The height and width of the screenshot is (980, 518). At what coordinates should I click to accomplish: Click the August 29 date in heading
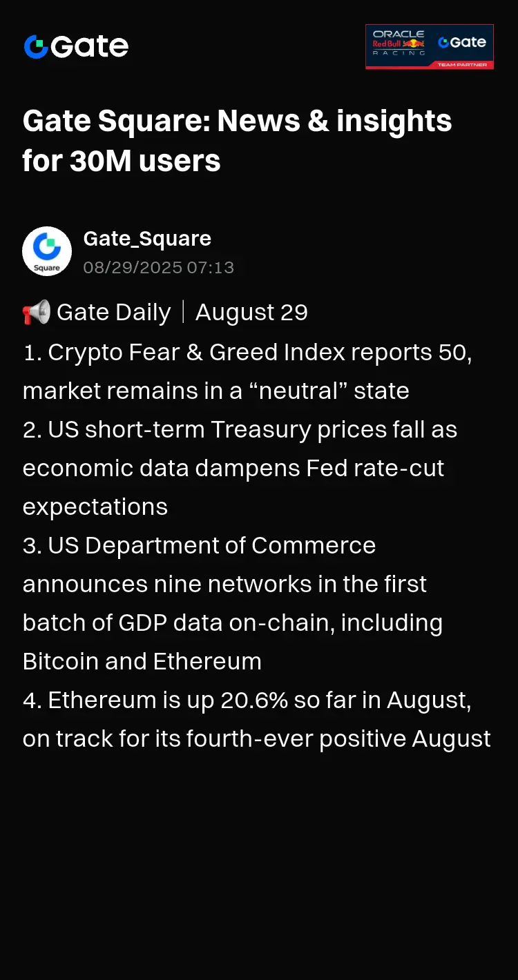point(251,313)
